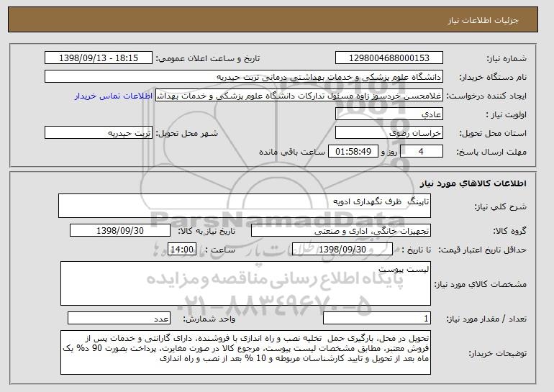The width and height of the screenshot is (554, 392).
Task: Click the تعداد / مقدار مورد نیاز label
Action: click(486, 319)
